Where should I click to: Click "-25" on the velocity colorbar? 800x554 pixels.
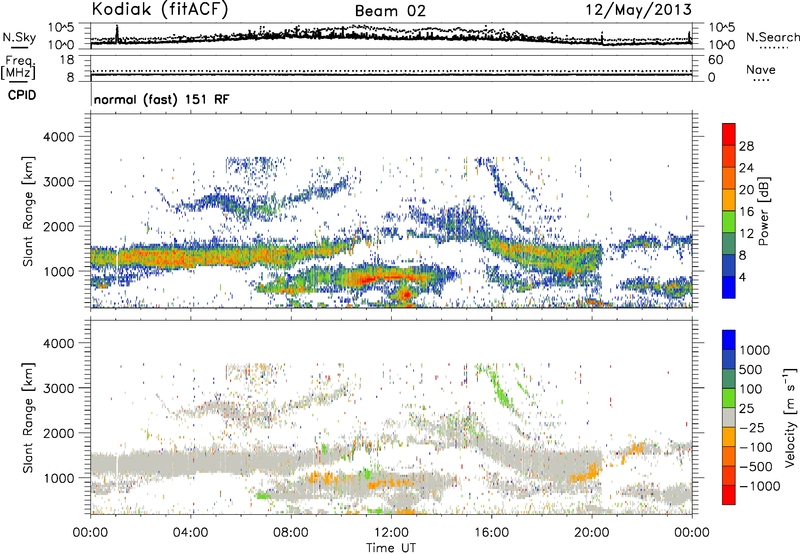(752, 427)
